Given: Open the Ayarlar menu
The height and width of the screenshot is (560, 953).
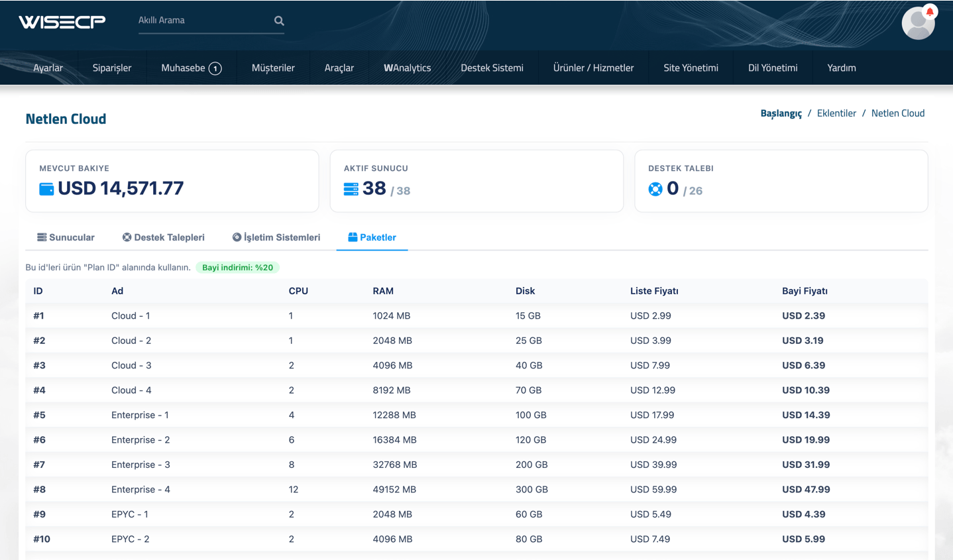Looking at the screenshot, I should click(x=48, y=68).
